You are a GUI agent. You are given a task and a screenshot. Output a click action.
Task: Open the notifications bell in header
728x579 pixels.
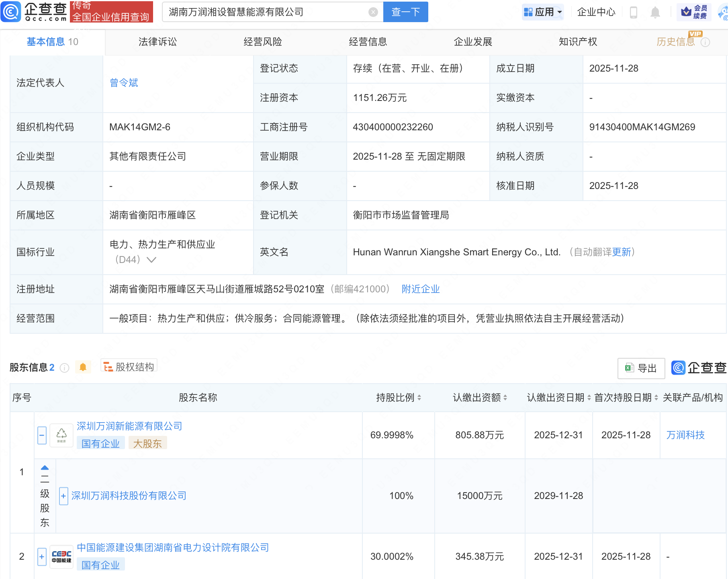(655, 12)
